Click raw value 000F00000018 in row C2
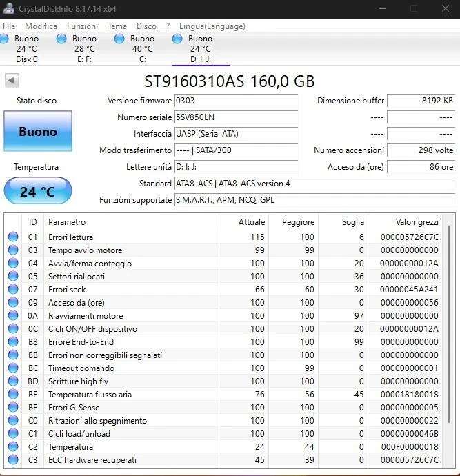 [x=410, y=446]
